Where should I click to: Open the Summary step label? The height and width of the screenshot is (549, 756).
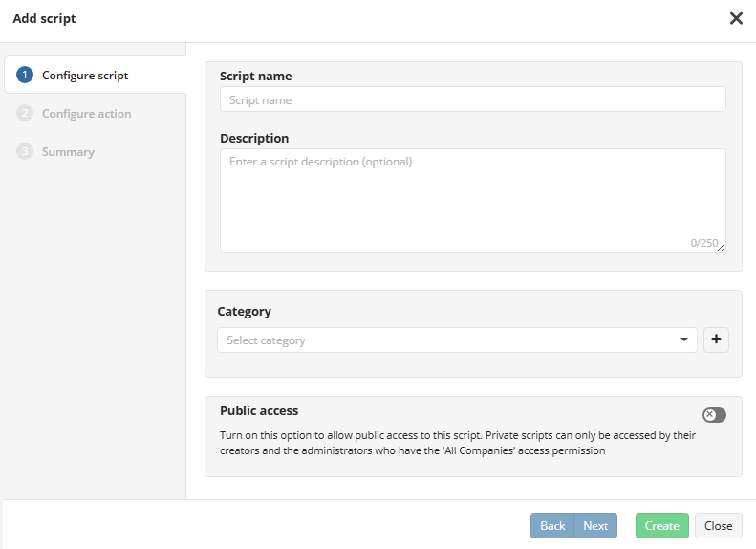(x=68, y=152)
